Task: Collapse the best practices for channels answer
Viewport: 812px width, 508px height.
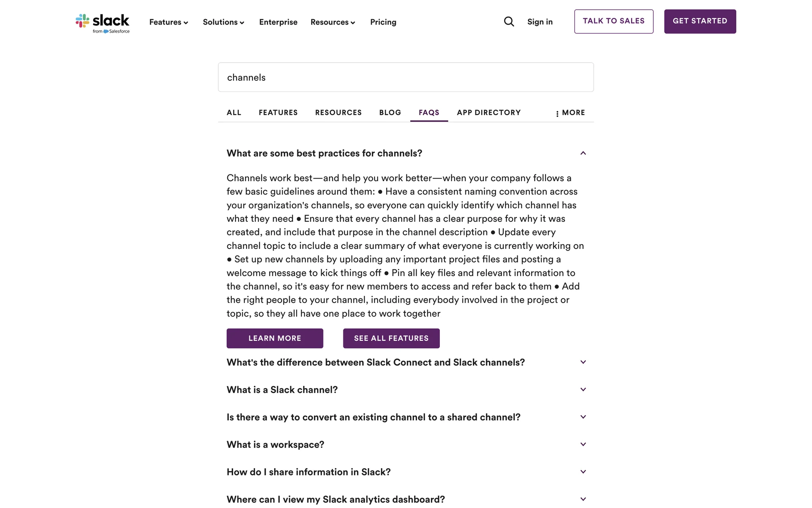Action: pos(583,153)
